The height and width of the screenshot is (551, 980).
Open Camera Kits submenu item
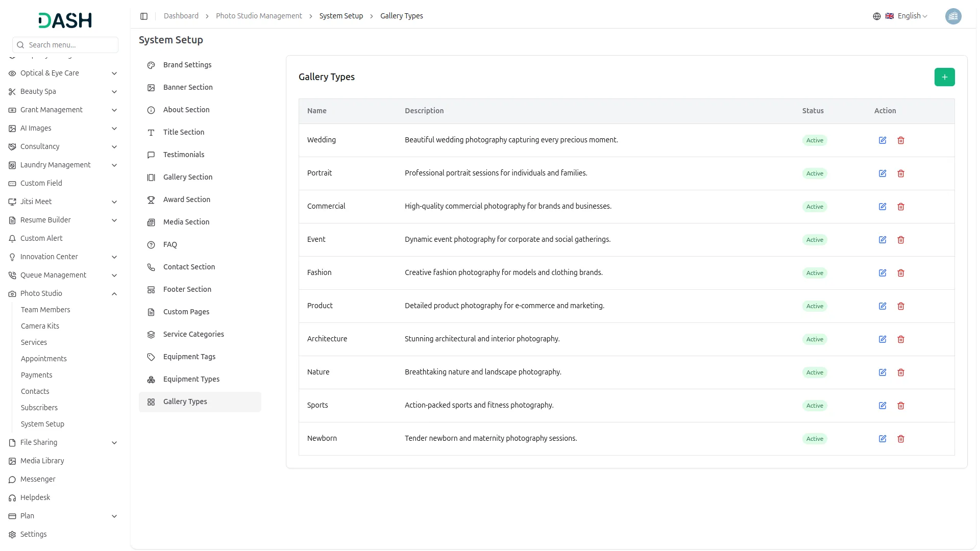click(x=40, y=326)
